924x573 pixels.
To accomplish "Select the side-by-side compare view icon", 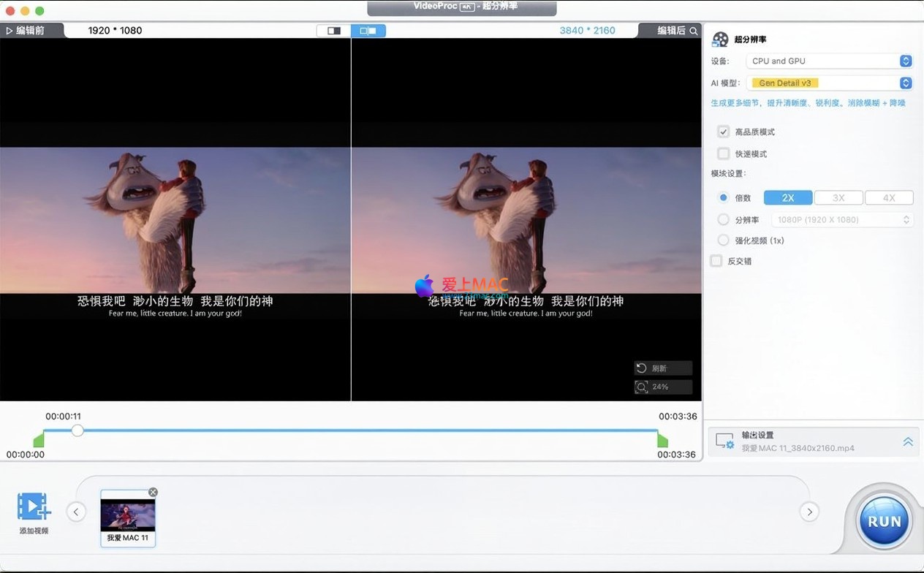I will point(368,31).
